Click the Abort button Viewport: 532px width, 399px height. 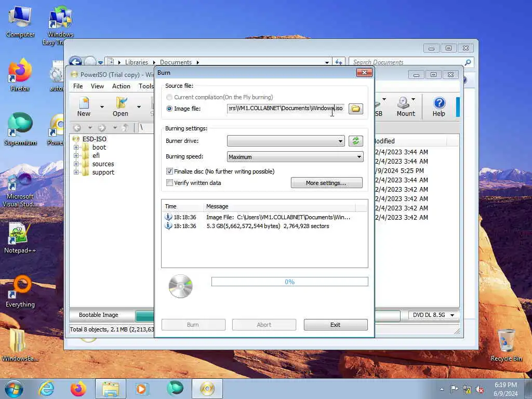click(x=264, y=325)
